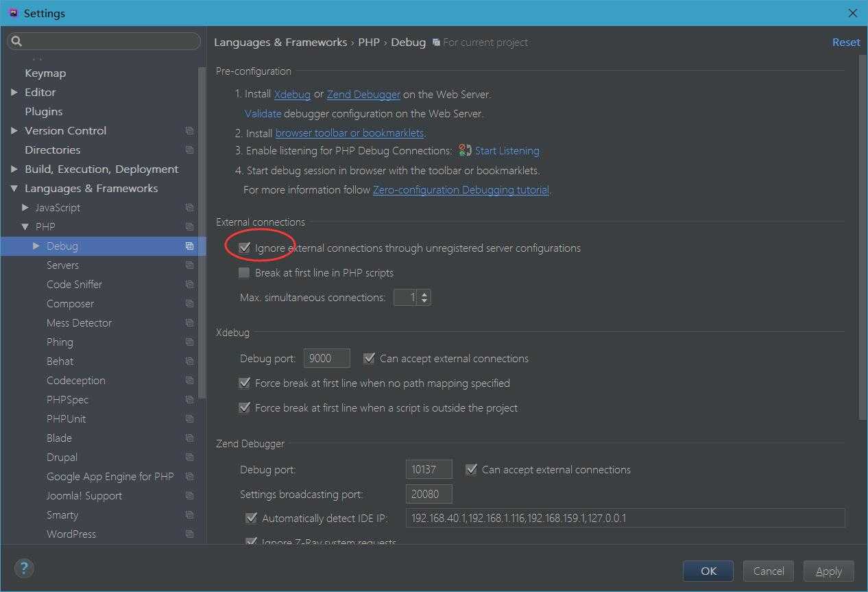Click project-level icon beside Smarty
The image size is (868, 592).
189,514
